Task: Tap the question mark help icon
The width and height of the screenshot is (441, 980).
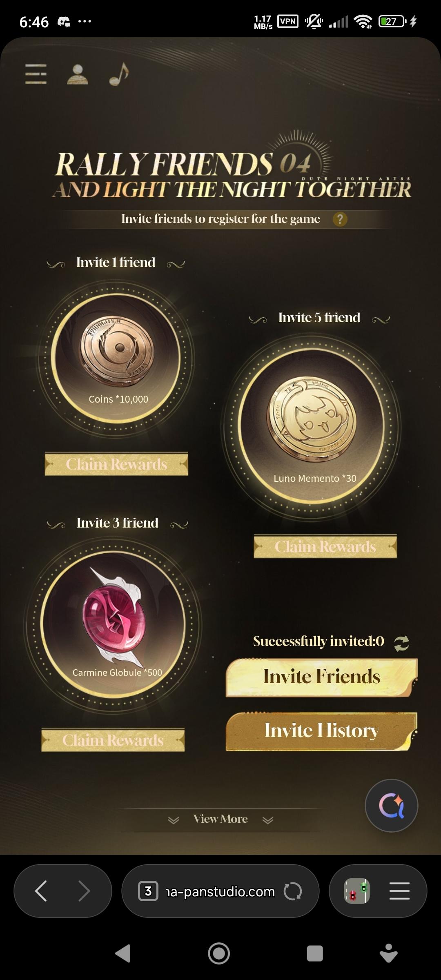Action: pos(340,219)
